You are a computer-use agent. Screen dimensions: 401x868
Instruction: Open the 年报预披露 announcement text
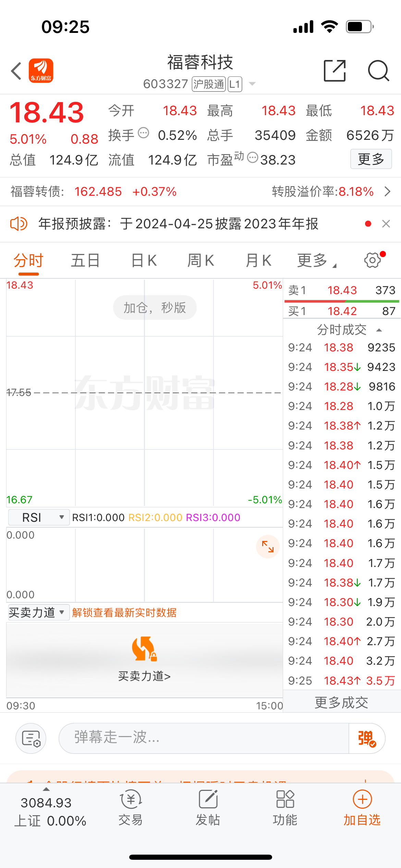(178, 224)
